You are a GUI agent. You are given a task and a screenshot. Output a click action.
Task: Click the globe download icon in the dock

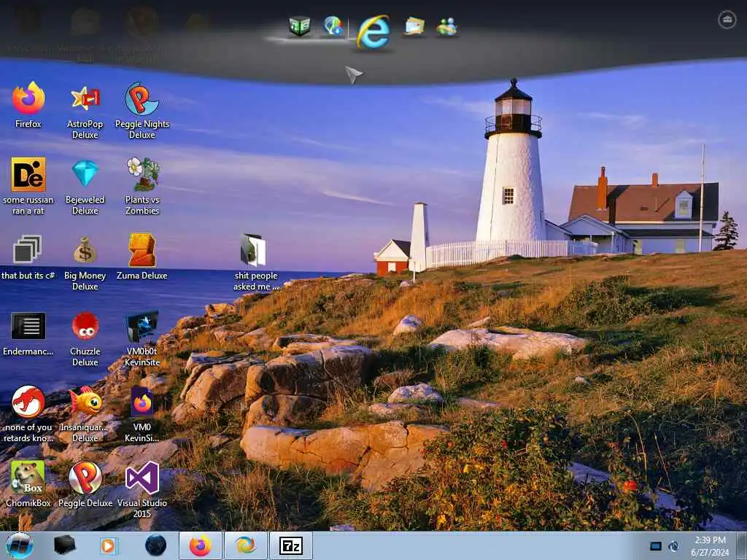[333, 26]
